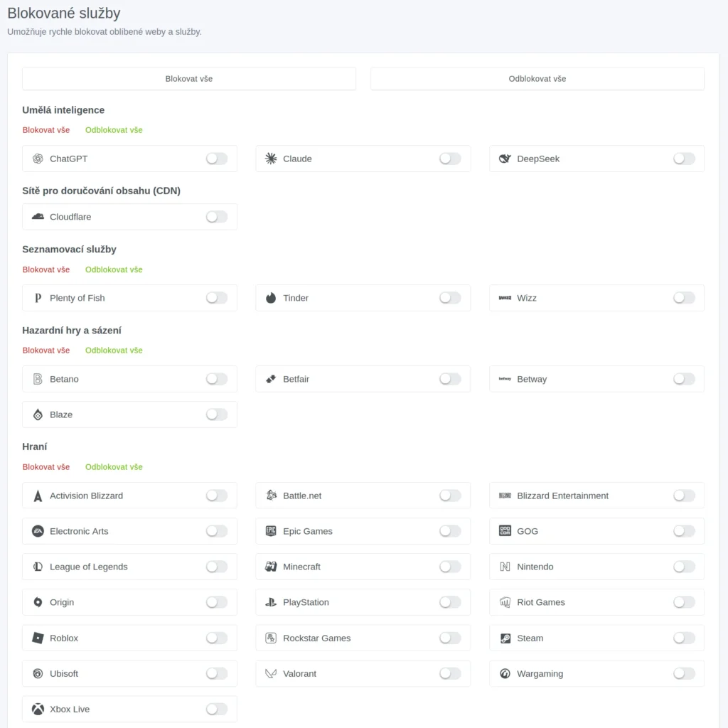Click the Cloudflare cloud icon
Image resolution: width=728 pixels, height=728 pixels.
pyautogui.click(x=38, y=217)
